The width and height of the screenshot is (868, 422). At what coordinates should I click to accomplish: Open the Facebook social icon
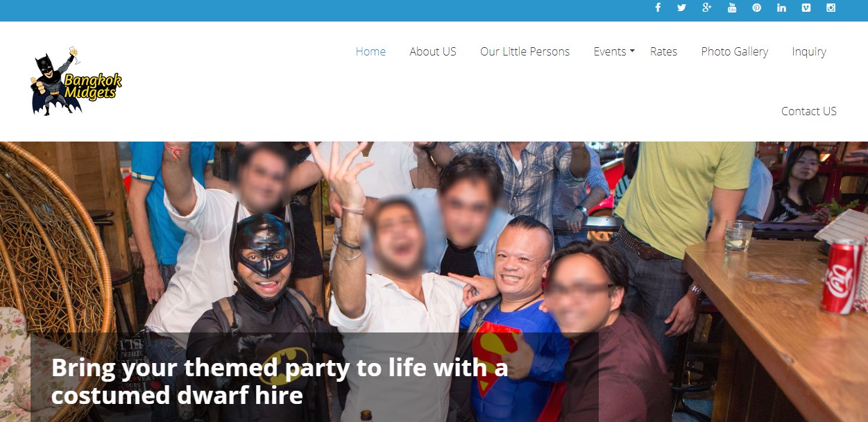[x=658, y=8]
